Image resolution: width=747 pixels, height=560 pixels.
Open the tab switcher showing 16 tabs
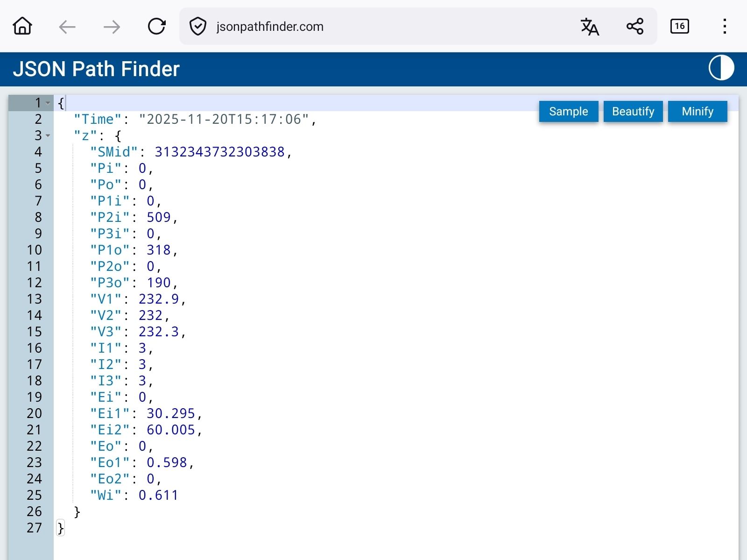pyautogui.click(x=680, y=27)
